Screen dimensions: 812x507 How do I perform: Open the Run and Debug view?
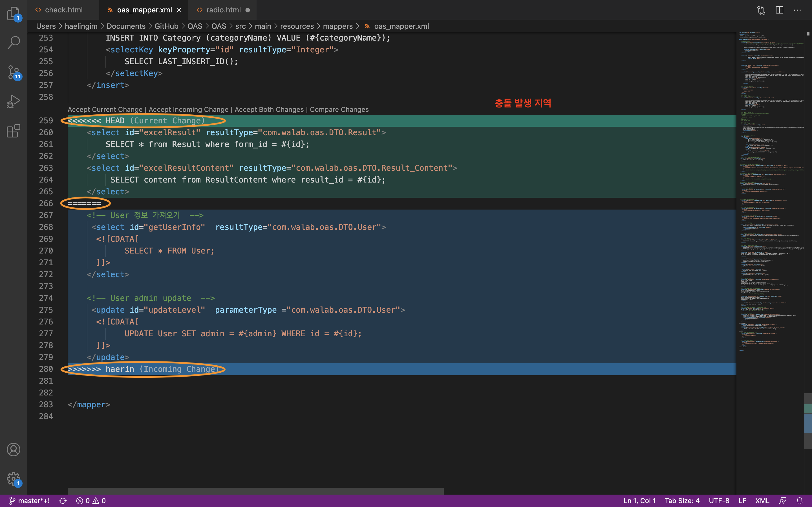click(14, 101)
